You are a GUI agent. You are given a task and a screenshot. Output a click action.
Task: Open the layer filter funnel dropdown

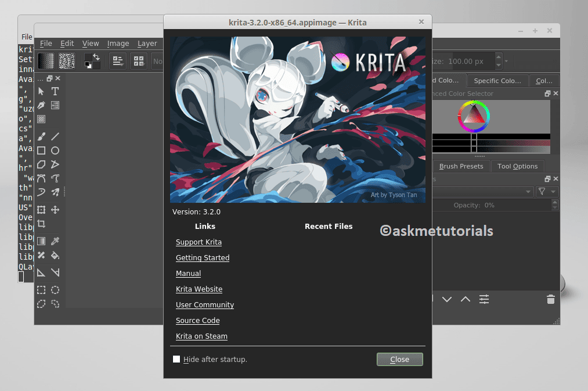547,192
